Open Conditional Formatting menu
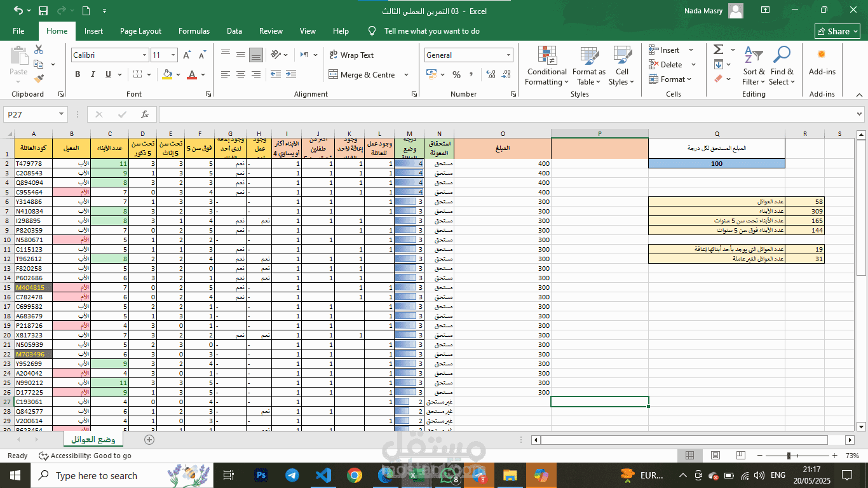 click(546, 65)
